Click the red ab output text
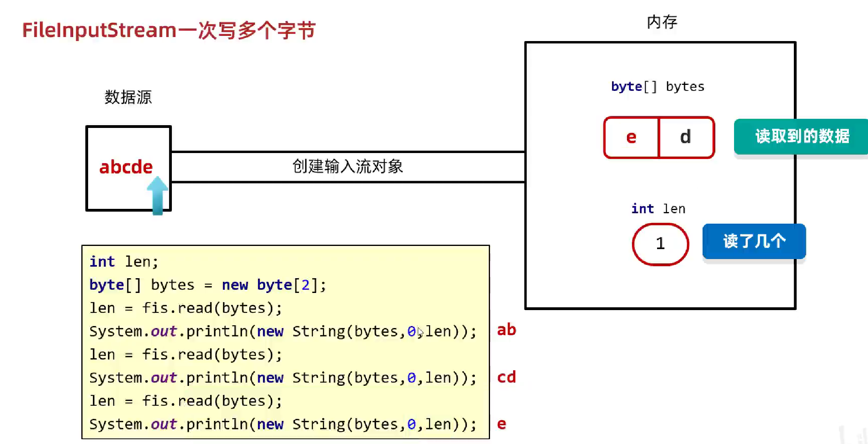868x444 pixels. pyautogui.click(x=506, y=330)
